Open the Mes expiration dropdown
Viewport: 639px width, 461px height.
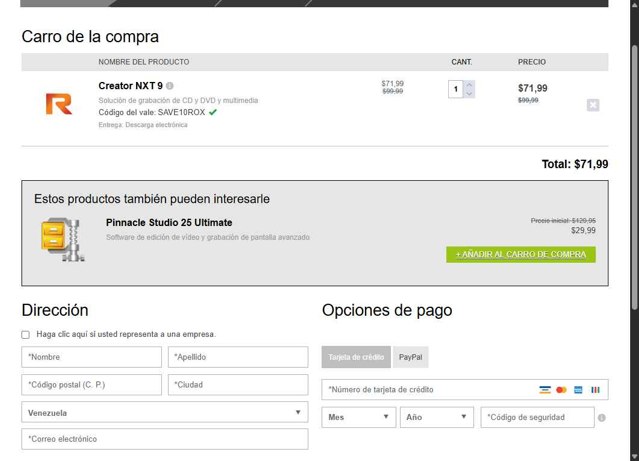tap(359, 417)
